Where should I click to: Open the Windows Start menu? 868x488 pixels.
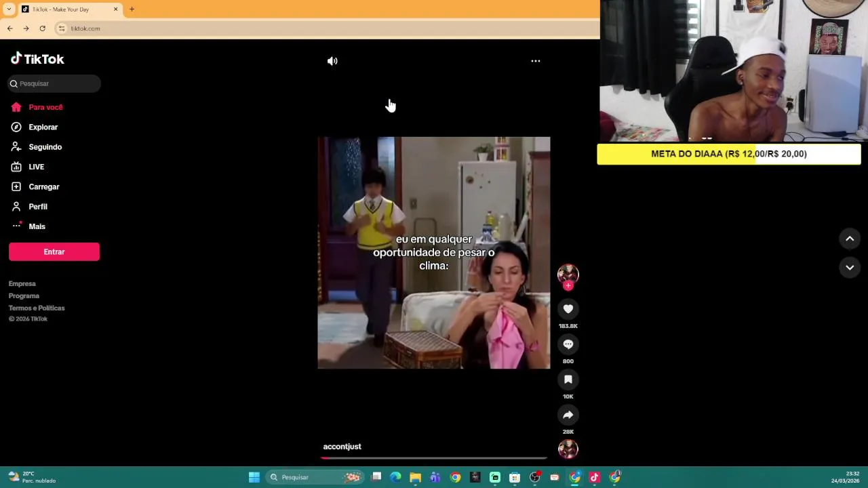[254, 477]
